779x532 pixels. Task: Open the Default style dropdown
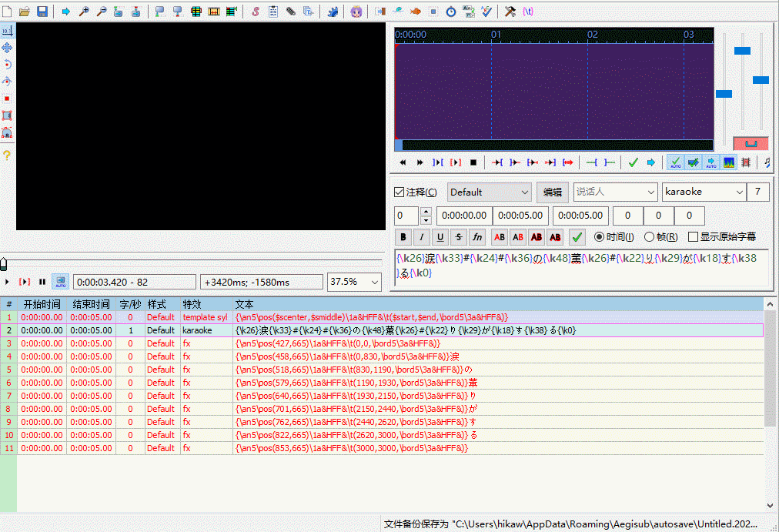pyautogui.click(x=490, y=192)
